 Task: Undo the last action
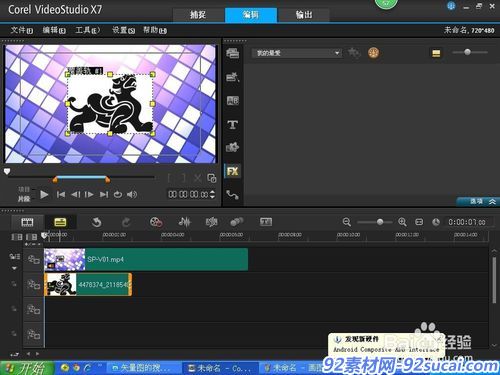click(97, 222)
